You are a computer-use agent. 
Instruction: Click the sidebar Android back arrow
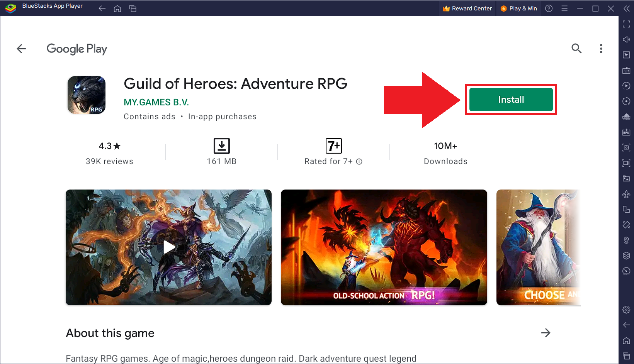click(626, 325)
